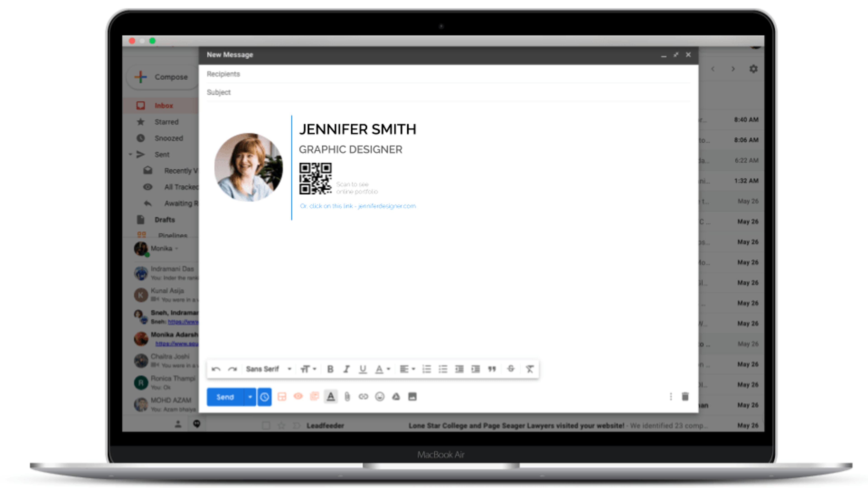Toggle italic formatting
Viewport: 868px width, 488px height.
pyautogui.click(x=346, y=369)
